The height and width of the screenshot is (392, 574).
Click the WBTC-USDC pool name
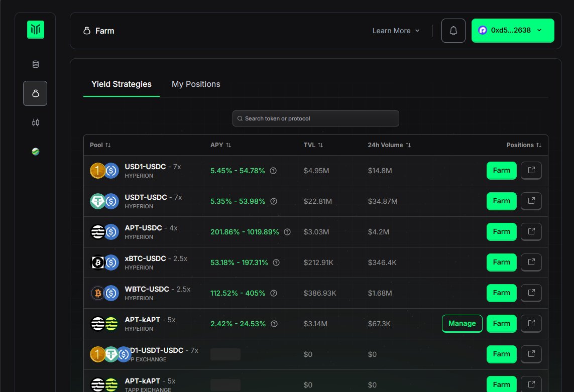[147, 289]
